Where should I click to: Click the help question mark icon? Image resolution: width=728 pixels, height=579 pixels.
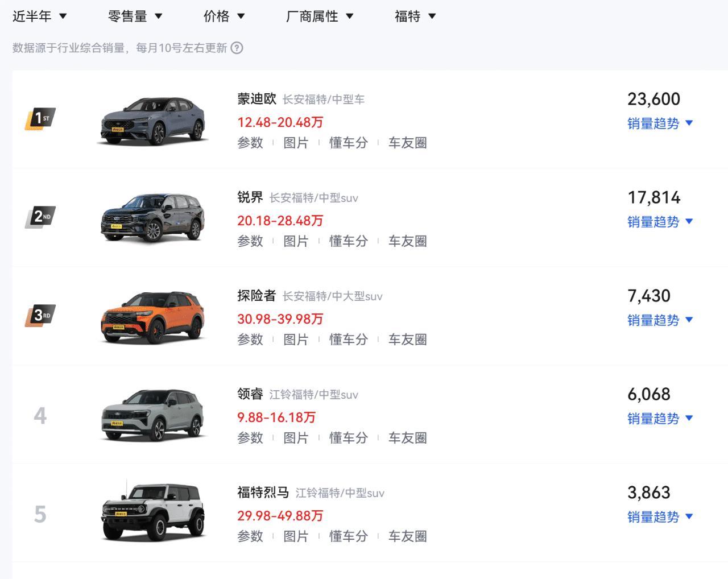click(237, 48)
